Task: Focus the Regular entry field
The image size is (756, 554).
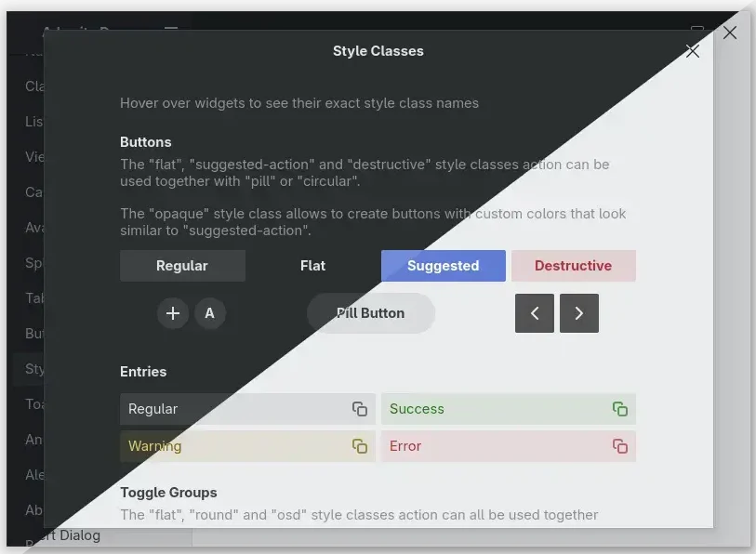Action: [232, 409]
